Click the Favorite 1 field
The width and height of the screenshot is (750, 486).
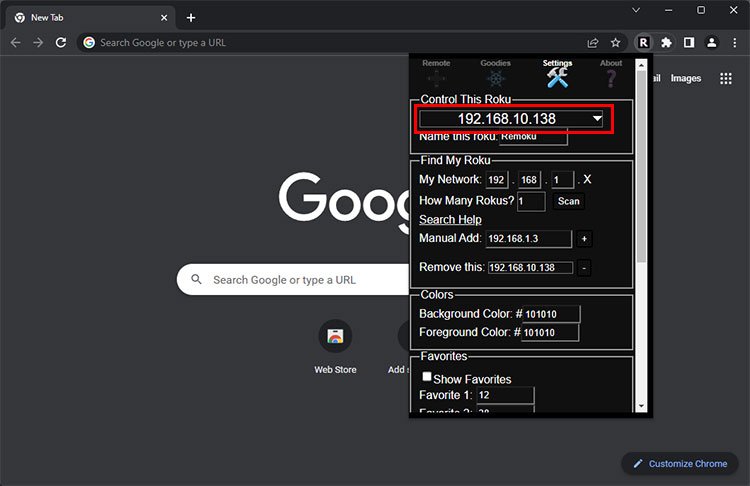click(505, 395)
